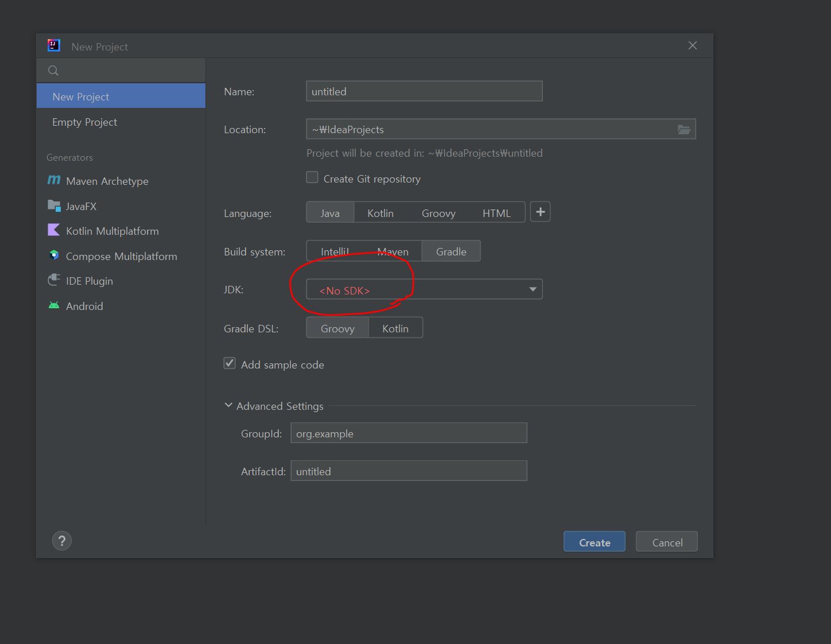Screen dimensions: 831x644
Task: Uncheck Add sample code checkbox
Action: click(230, 363)
